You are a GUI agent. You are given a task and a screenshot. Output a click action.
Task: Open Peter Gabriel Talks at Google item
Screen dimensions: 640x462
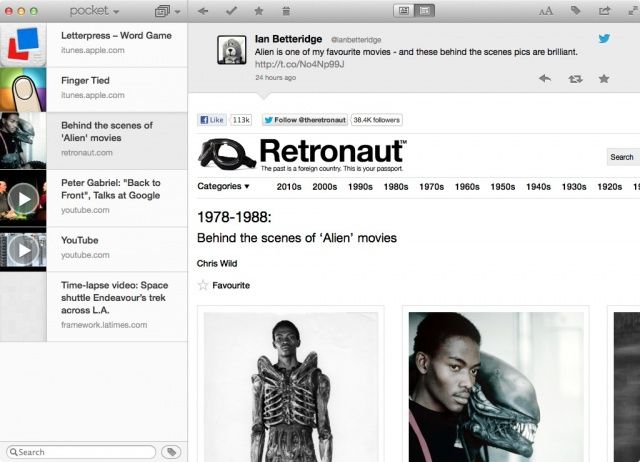[93, 198]
